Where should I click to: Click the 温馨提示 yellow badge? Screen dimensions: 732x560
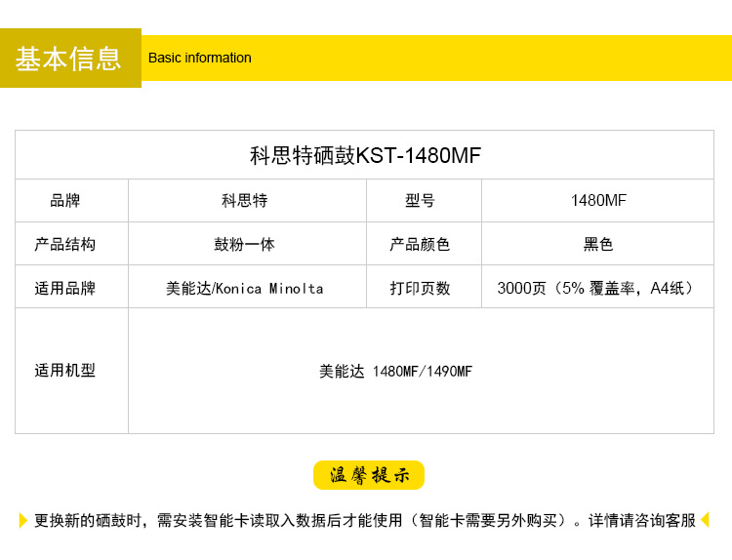(369, 475)
